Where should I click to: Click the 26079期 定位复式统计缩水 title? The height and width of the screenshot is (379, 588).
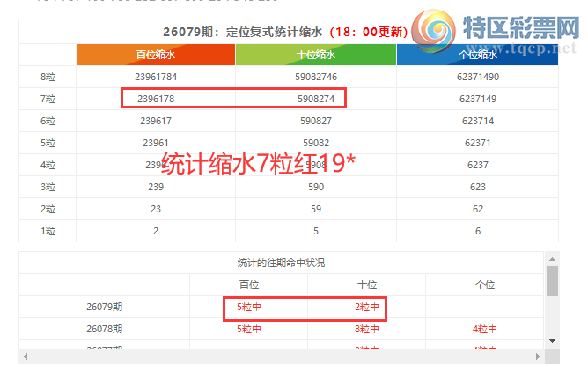pyautogui.click(x=242, y=32)
